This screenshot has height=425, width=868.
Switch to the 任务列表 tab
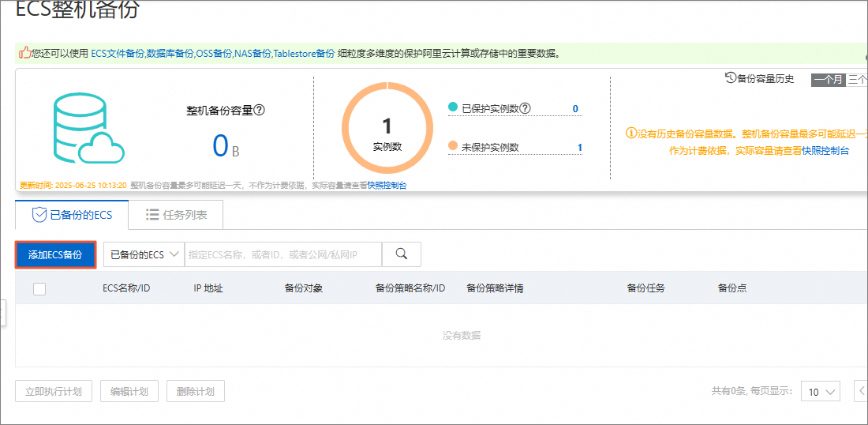tap(175, 215)
